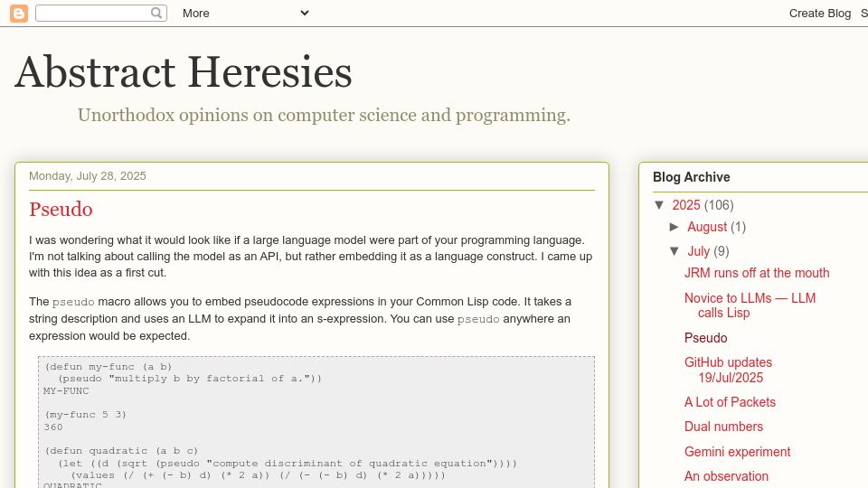The width and height of the screenshot is (868, 488).
Task: Open the Gemini experiment post
Action: (738, 452)
